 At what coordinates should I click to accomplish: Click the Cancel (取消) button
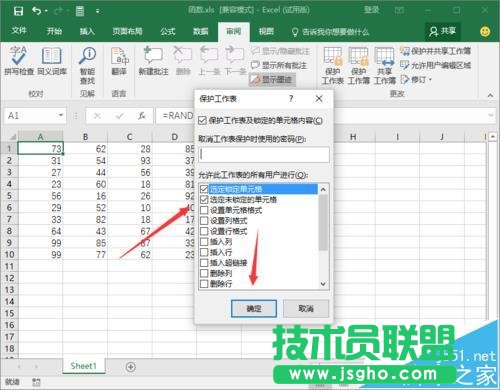(306, 309)
